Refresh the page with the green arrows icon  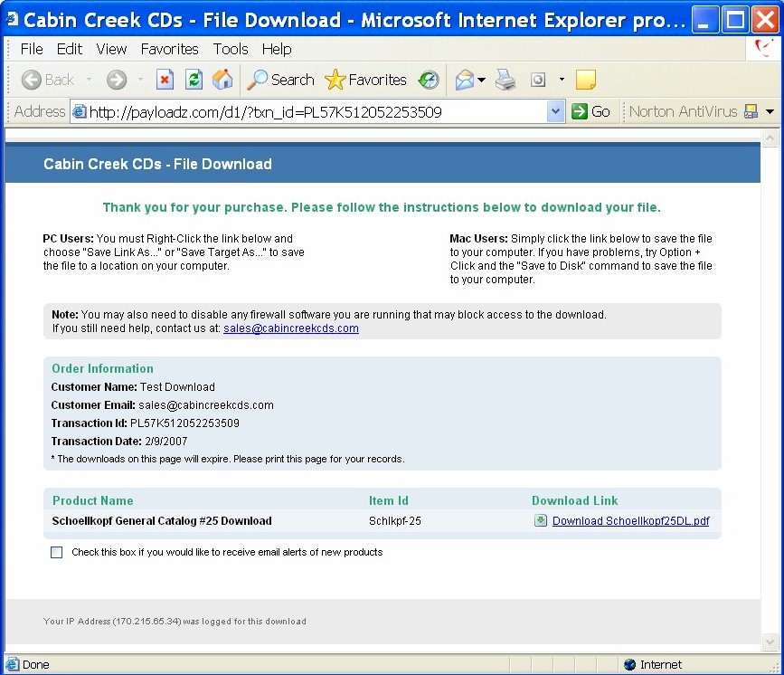(194, 80)
